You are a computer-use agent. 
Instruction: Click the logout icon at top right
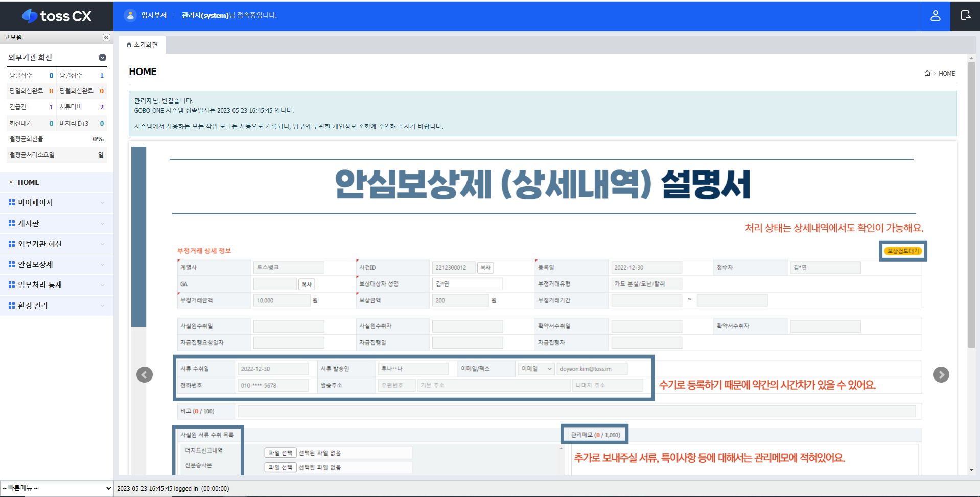tap(965, 16)
